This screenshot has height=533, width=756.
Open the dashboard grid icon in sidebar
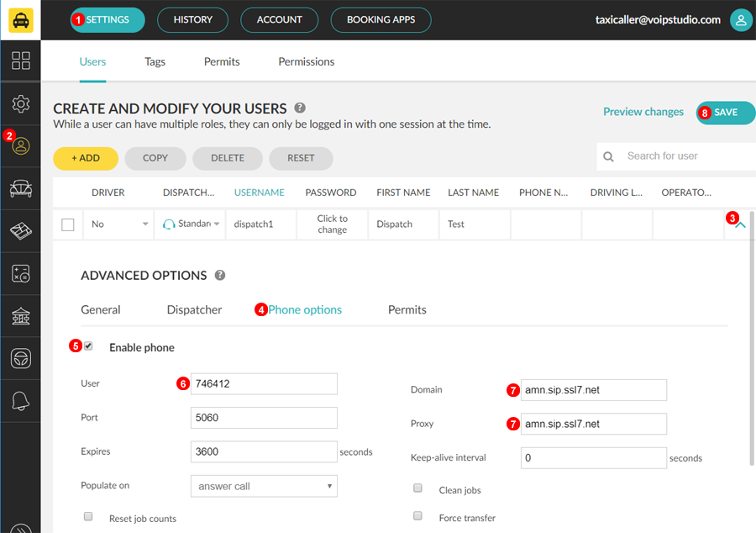point(21,61)
